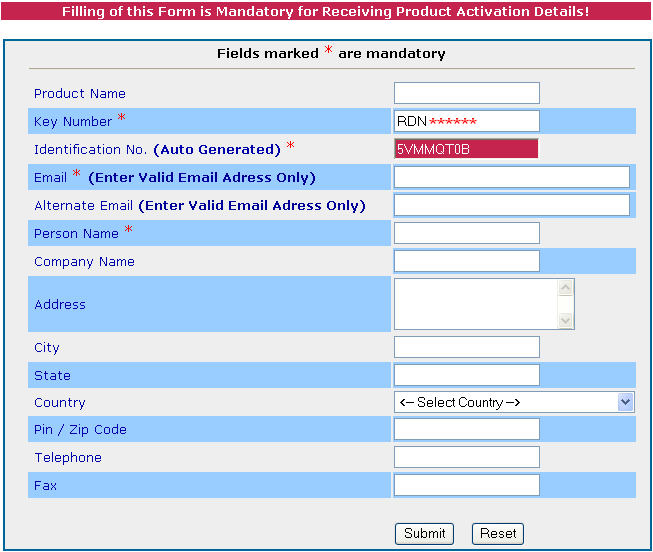
Task: Select the Company Name input field
Action: coord(467,261)
